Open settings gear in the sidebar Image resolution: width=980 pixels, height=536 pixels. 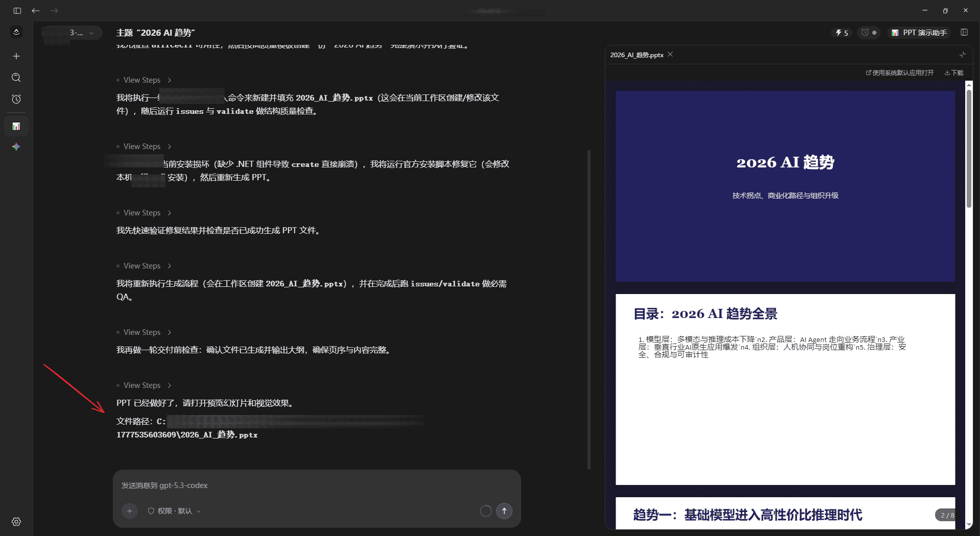pyautogui.click(x=16, y=522)
